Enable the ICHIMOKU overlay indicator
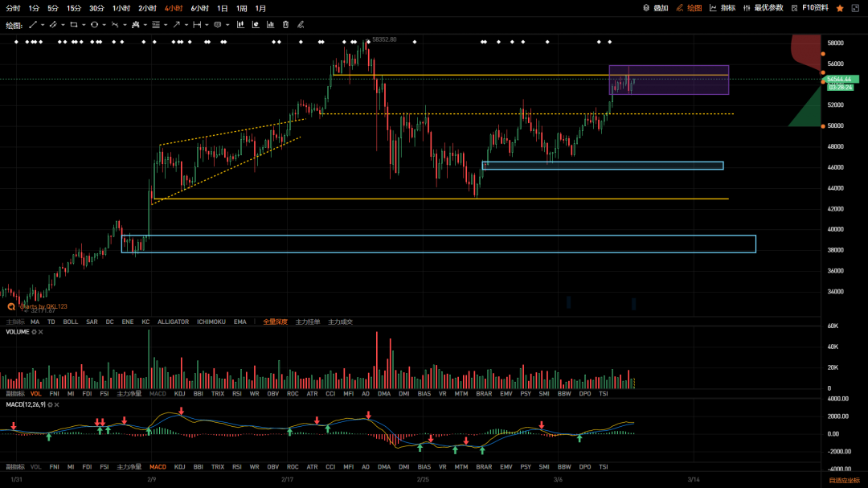 pyautogui.click(x=213, y=322)
